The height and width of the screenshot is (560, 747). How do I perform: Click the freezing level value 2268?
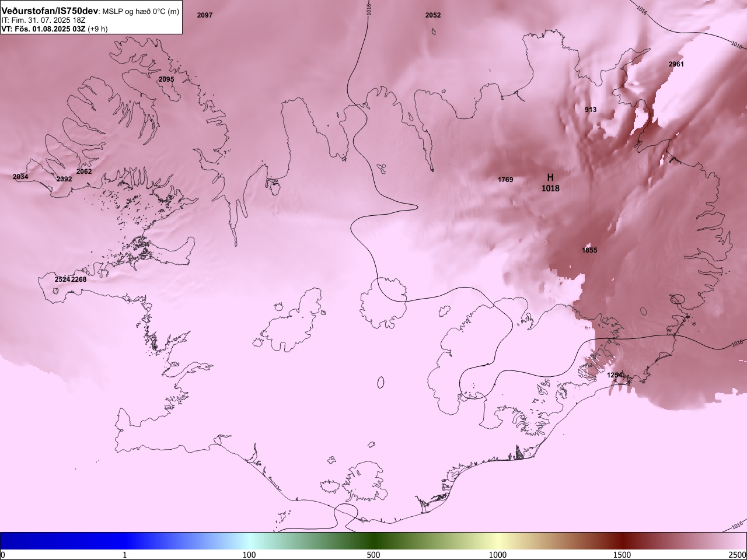click(x=79, y=279)
